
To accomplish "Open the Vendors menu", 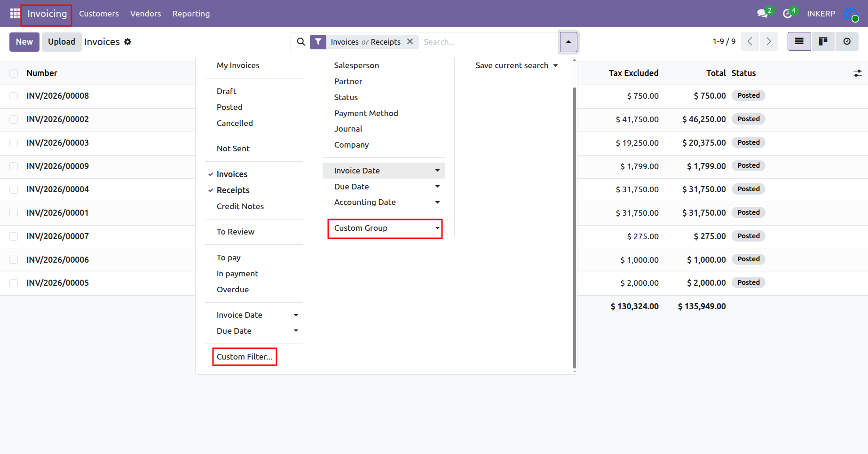I will click(x=146, y=14).
